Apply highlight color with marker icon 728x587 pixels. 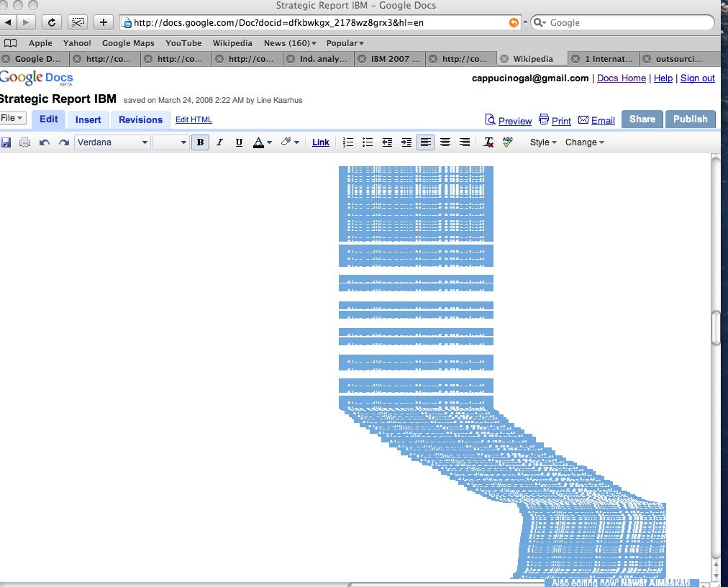[286, 142]
